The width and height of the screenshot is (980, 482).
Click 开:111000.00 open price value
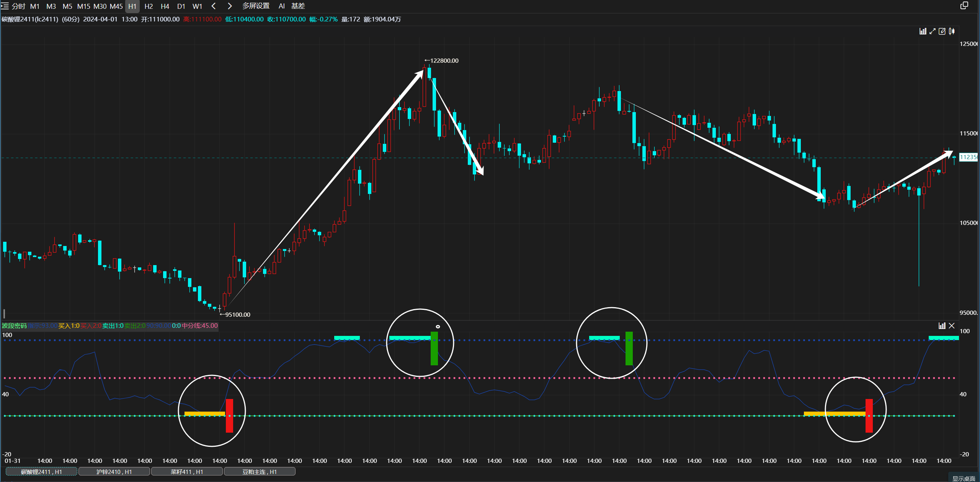pos(160,19)
